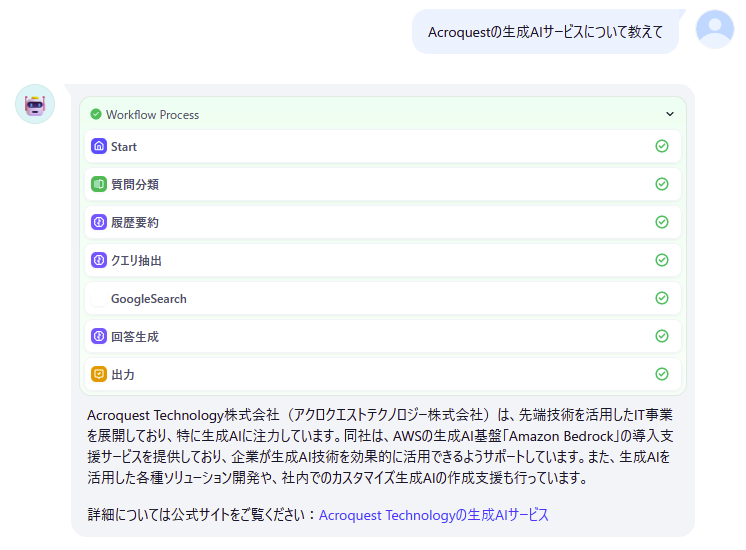Expand the 回答生成 workflow step
The image size is (746, 550).
[x=383, y=336]
